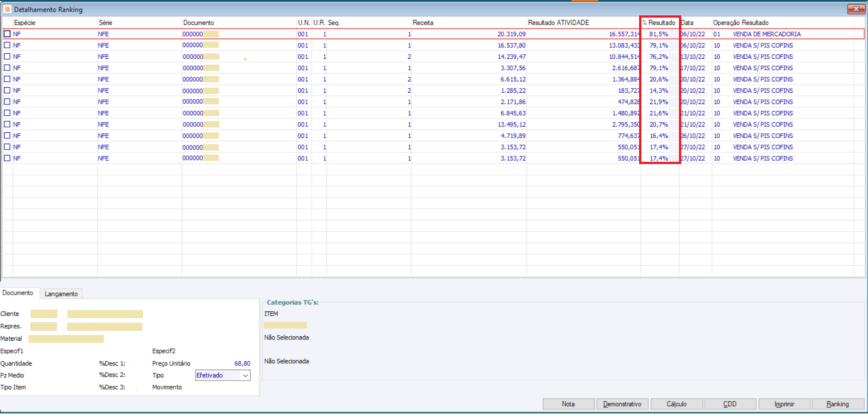
Task: Check the box for the 14.239,47 receita row
Action: (7, 56)
